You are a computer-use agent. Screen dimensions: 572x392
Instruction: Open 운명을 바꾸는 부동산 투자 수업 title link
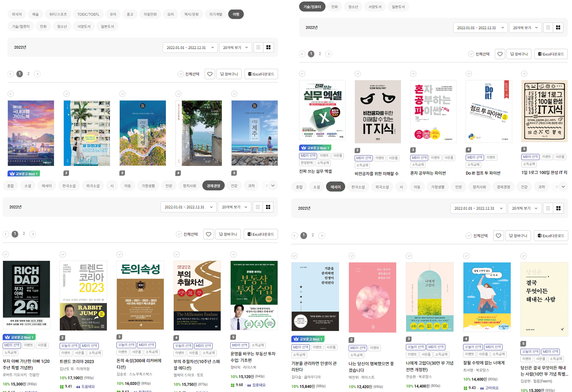[x=253, y=357]
